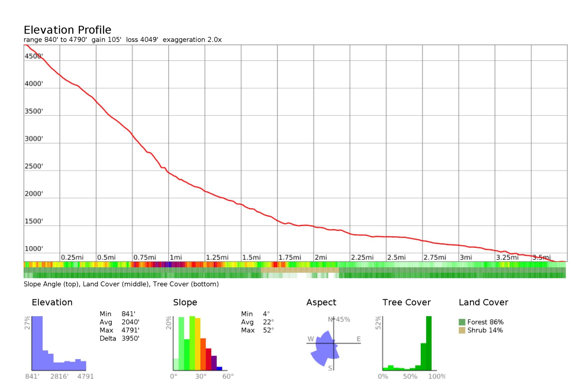Viewport: 588px width, 390px height.
Task: Click the slope strip caption text
Action: coord(121,284)
